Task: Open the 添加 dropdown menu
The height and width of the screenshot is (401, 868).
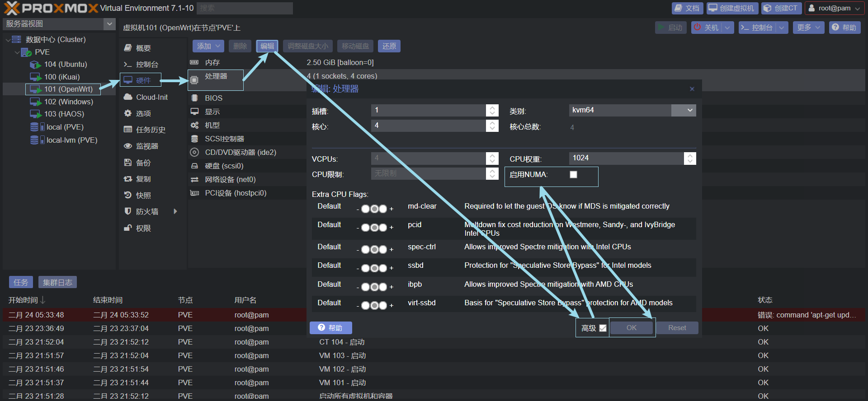Action: pos(208,46)
